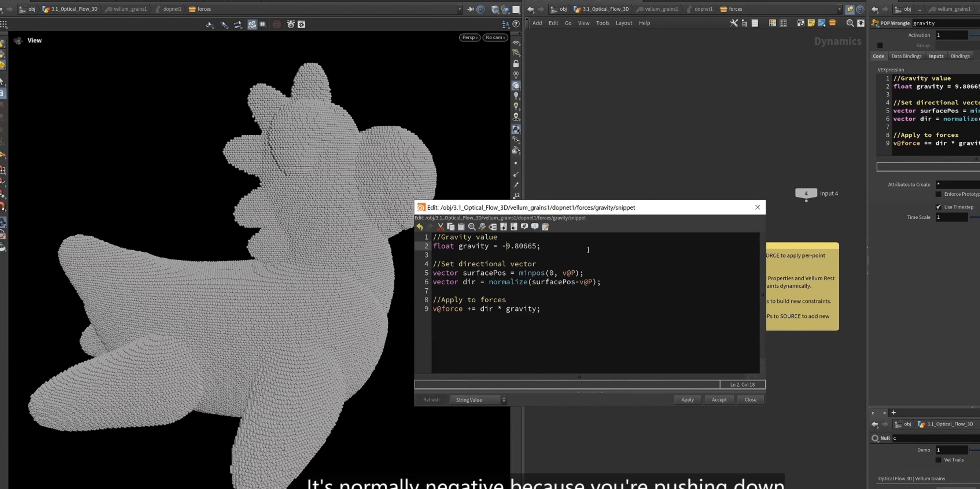Open the No cam camera dropdown
This screenshot has height=489, width=980.
pos(495,37)
